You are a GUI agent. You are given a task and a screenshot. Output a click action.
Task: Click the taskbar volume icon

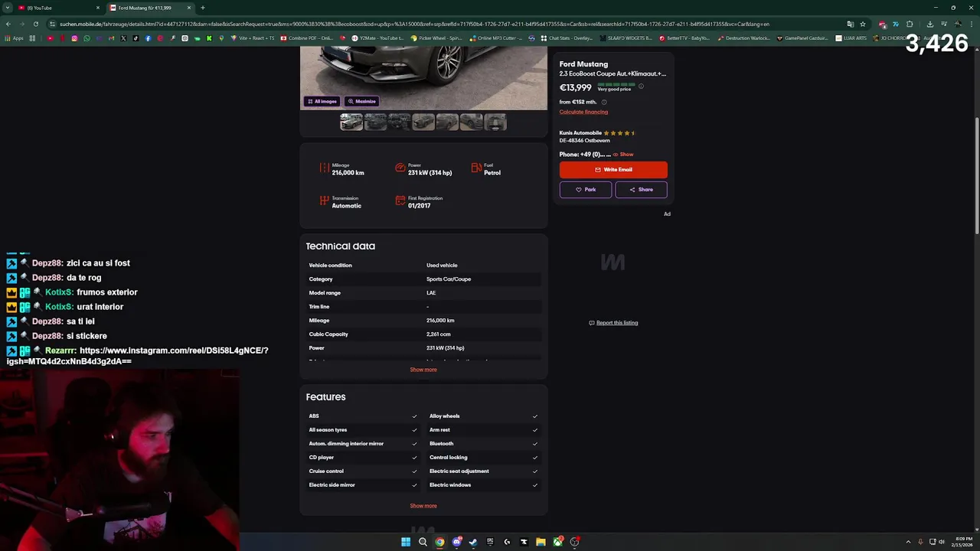[x=942, y=542]
